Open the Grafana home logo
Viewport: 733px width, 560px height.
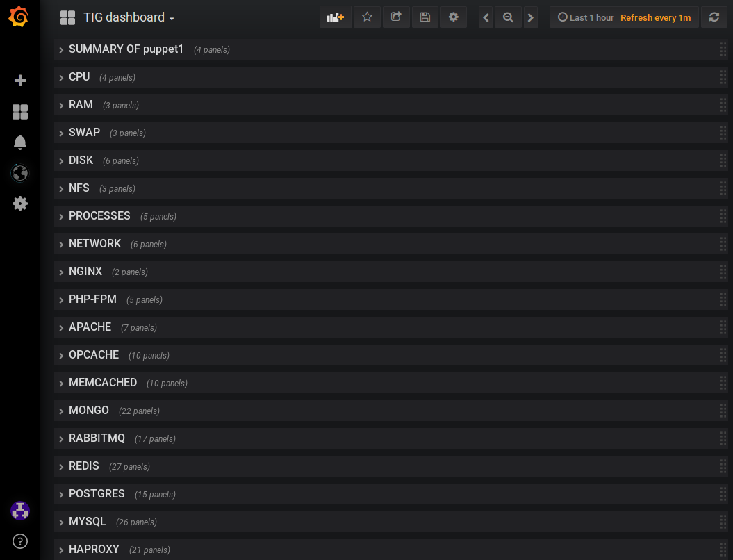pos(19,17)
